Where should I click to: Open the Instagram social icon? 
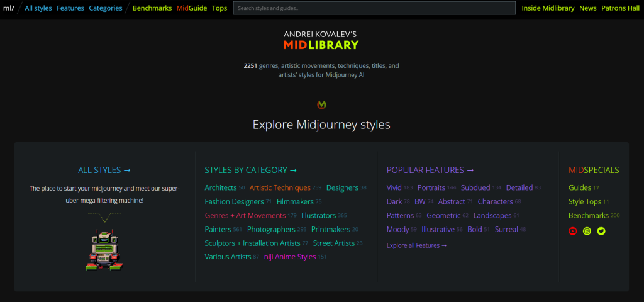587,231
